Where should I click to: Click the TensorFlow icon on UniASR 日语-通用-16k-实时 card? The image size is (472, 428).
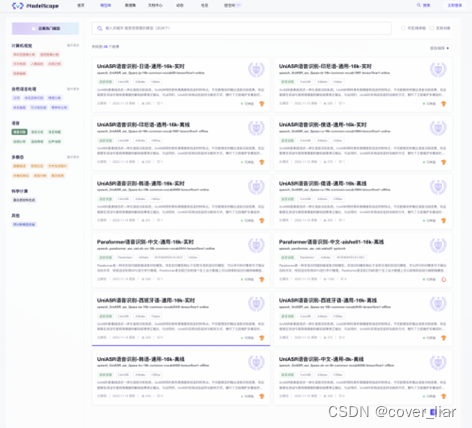(x=262, y=104)
